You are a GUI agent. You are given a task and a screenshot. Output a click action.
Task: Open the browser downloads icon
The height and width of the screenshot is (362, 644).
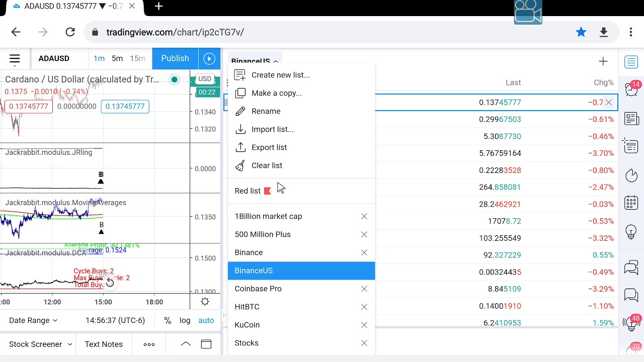click(604, 32)
